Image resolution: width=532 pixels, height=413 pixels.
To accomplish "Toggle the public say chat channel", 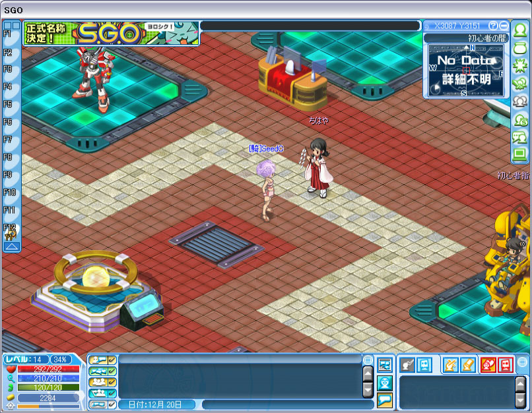I will coord(102,360).
